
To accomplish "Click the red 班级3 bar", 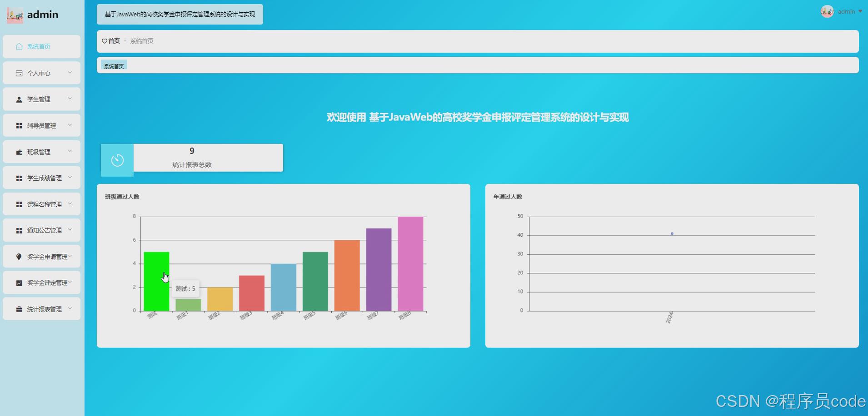I will pyautogui.click(x=252, y=293).
